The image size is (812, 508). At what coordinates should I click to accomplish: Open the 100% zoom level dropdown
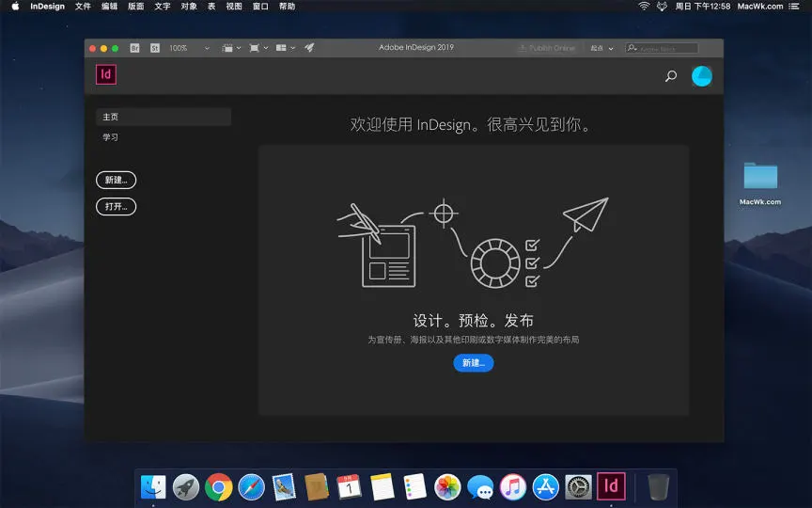click(x=190, y=48)
